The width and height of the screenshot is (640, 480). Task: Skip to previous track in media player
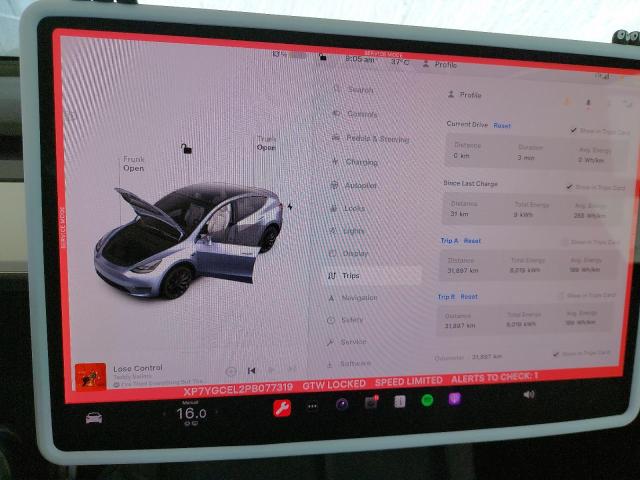pyautogui.click(x=251, y=370)
